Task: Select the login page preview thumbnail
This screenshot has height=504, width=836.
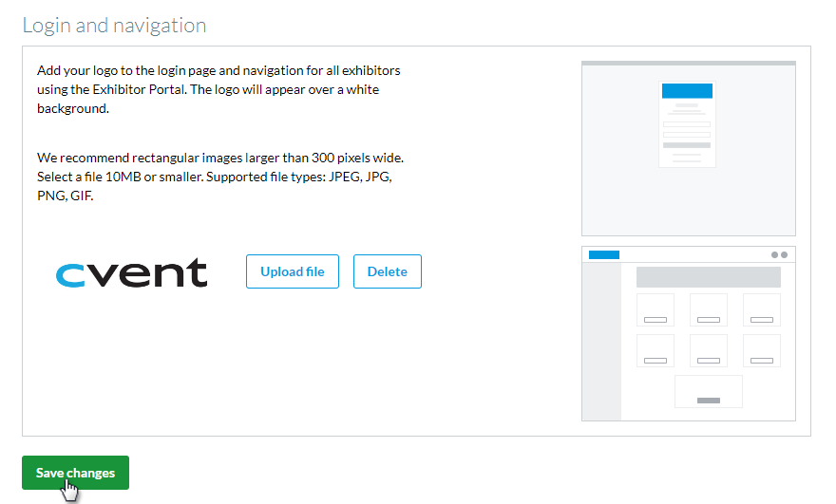Action: [688, 149]
